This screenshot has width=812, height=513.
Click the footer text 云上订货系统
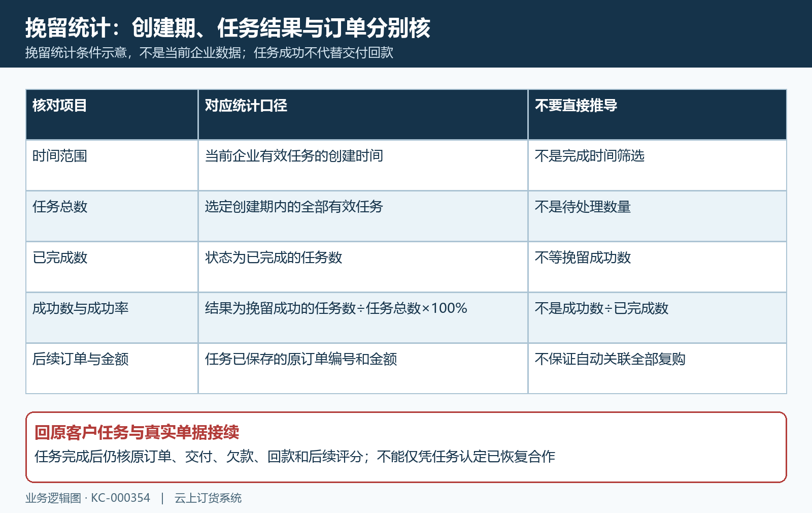pos(208,498)
